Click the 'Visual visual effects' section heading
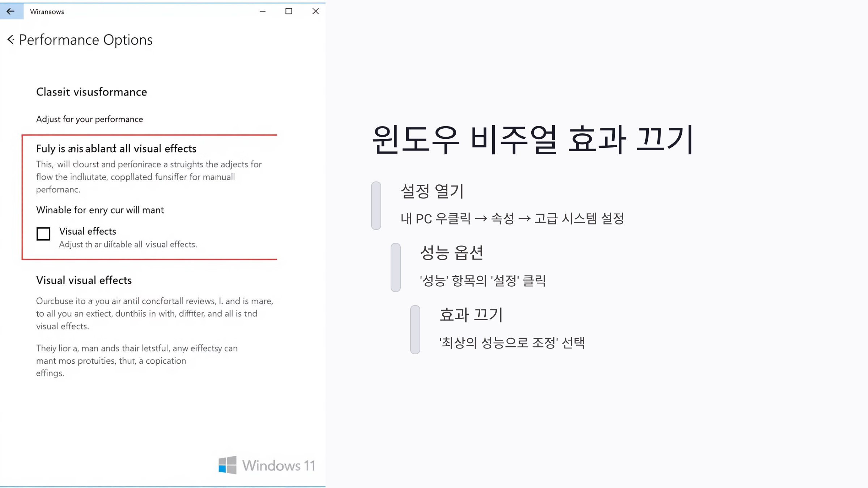This screenshot has height=488, width=868. (84, 280)
